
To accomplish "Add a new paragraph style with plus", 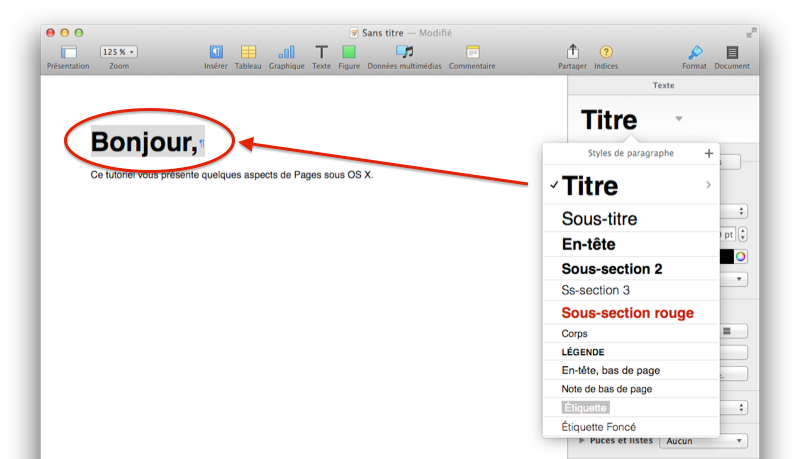I will 709,154.
